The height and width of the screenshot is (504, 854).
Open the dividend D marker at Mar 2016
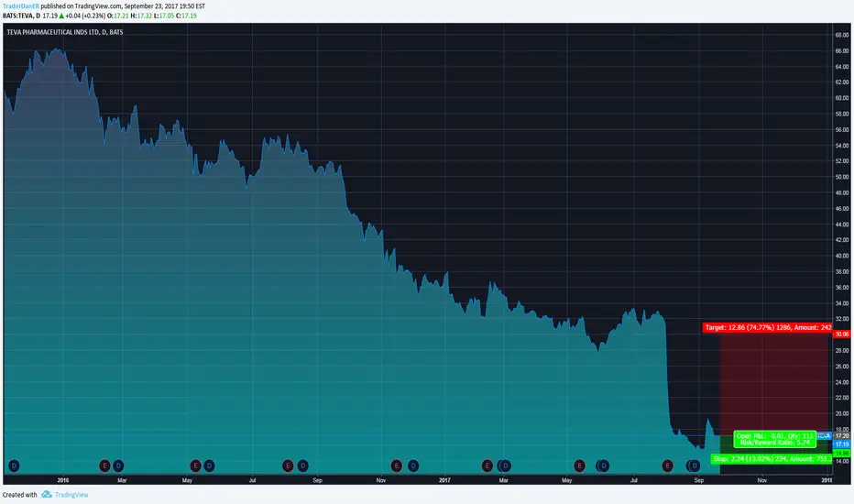[118, 466]
